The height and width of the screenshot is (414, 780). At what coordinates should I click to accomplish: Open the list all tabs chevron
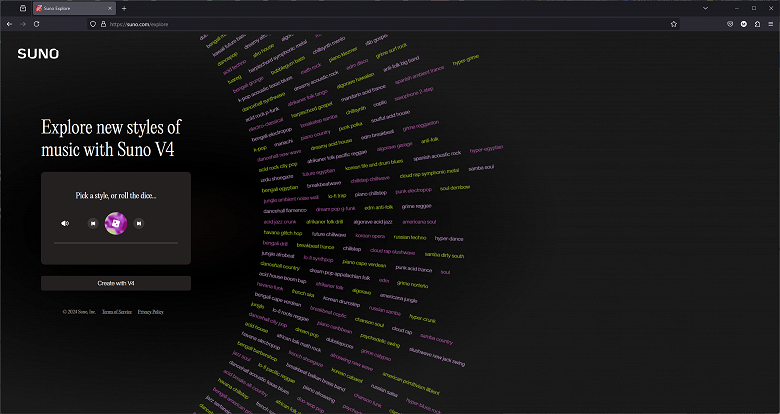(705, 8)
